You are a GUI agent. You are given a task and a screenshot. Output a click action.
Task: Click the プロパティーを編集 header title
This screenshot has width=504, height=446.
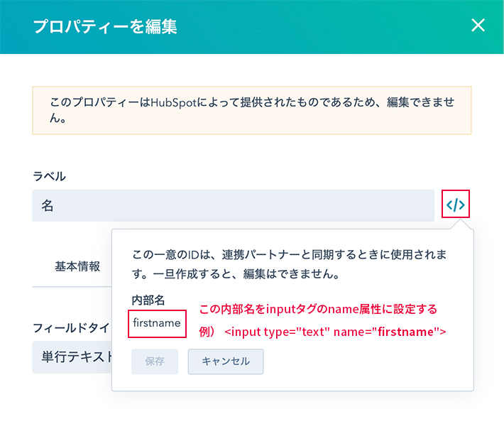[x=105, y=26]
